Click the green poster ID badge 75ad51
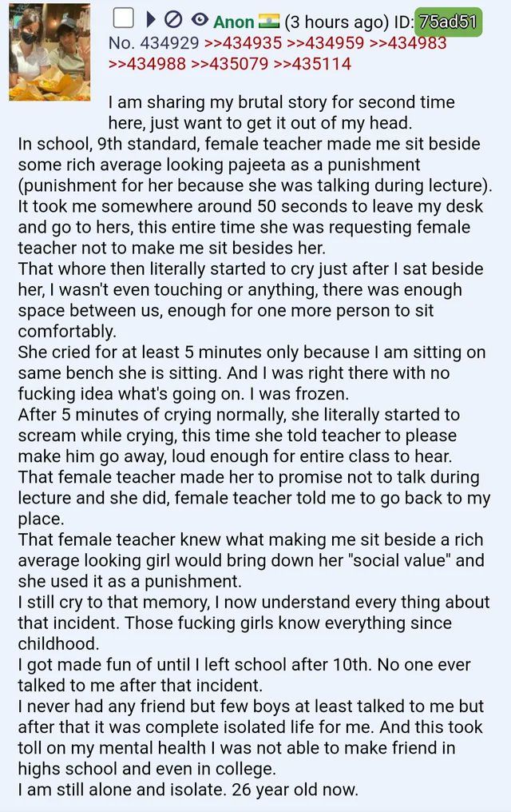 tap(448, 22)
